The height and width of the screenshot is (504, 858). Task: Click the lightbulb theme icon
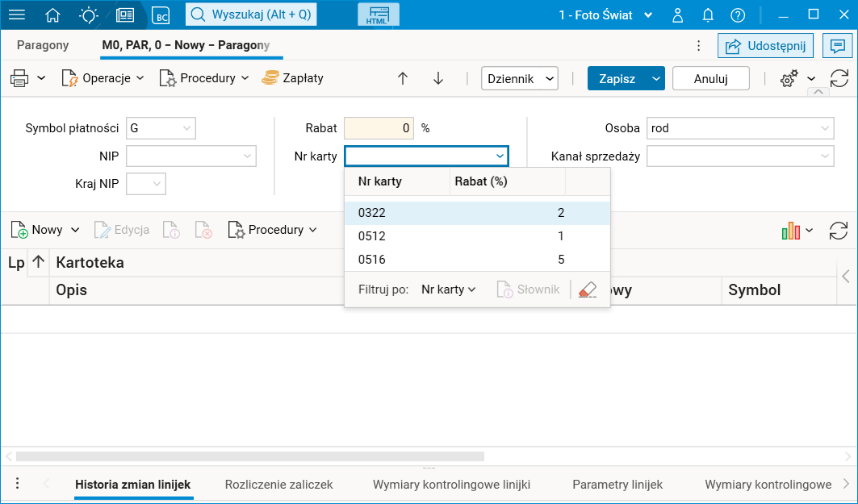(x=88, y=15)
